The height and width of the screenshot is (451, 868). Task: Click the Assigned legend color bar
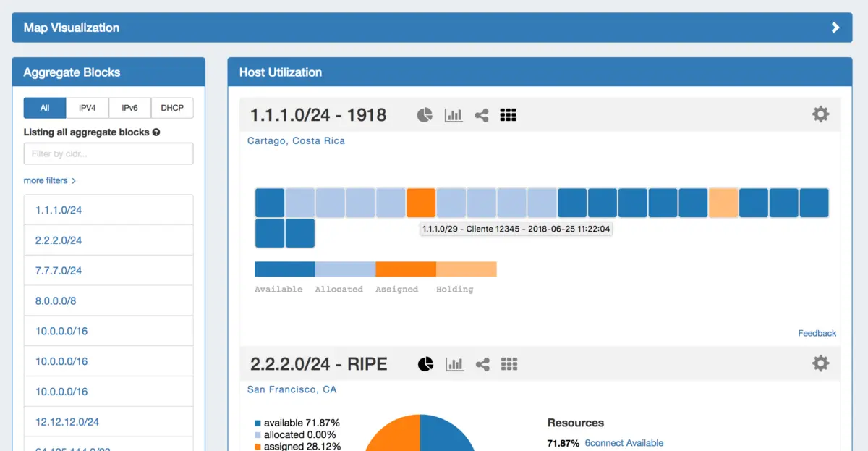[406, 269]
